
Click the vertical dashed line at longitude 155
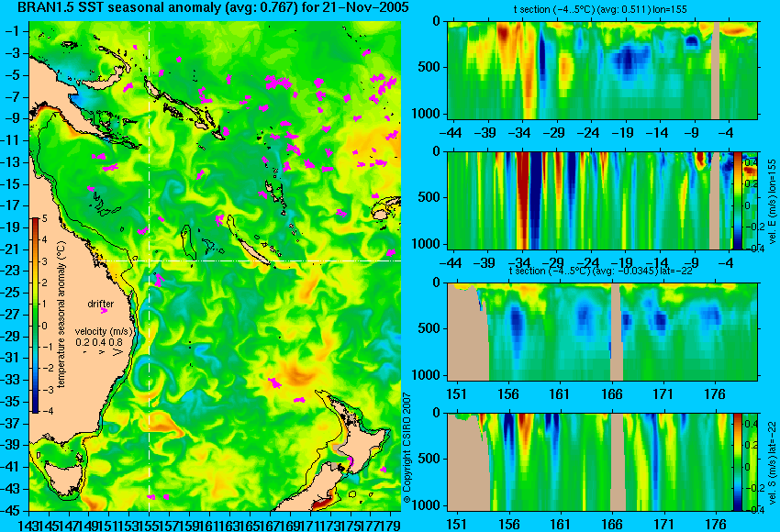pyautogui.click(x=150, y=266)
